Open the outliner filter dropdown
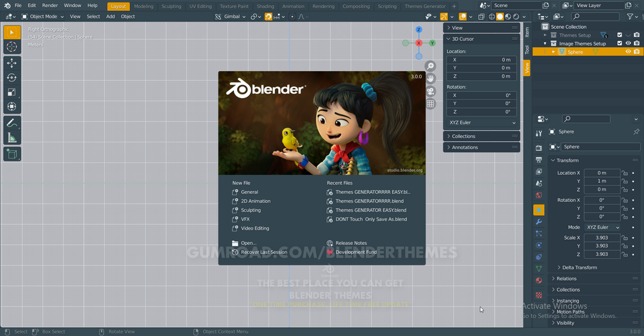 point(632,17)
